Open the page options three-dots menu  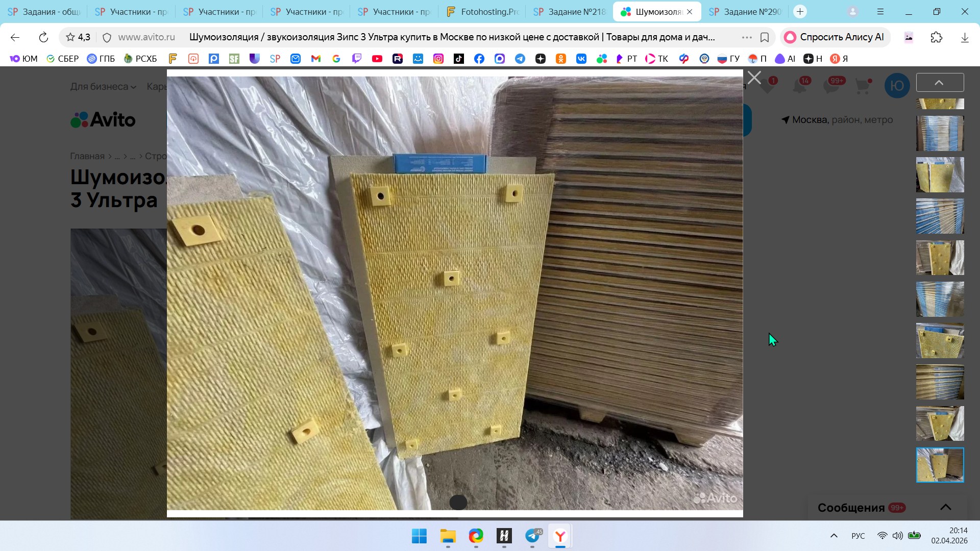tap(746, 37)
